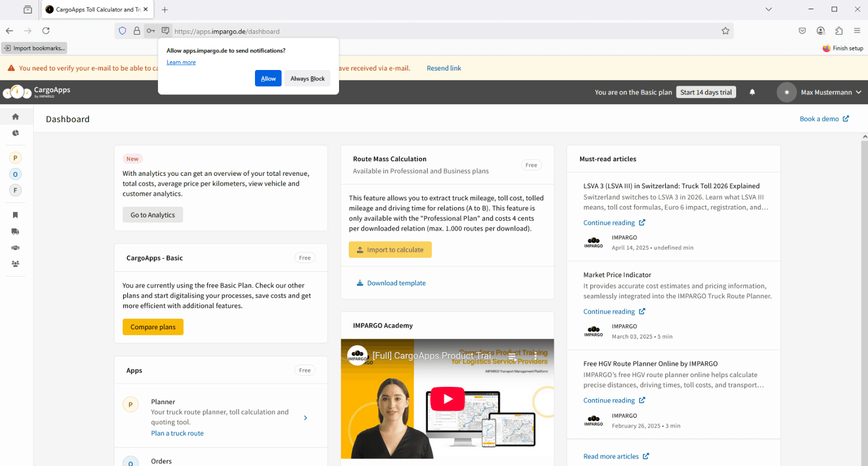
Task: Click the Free badge on CargoApps - Basic card
Action: pyautogui.click(x=305, y=258)
